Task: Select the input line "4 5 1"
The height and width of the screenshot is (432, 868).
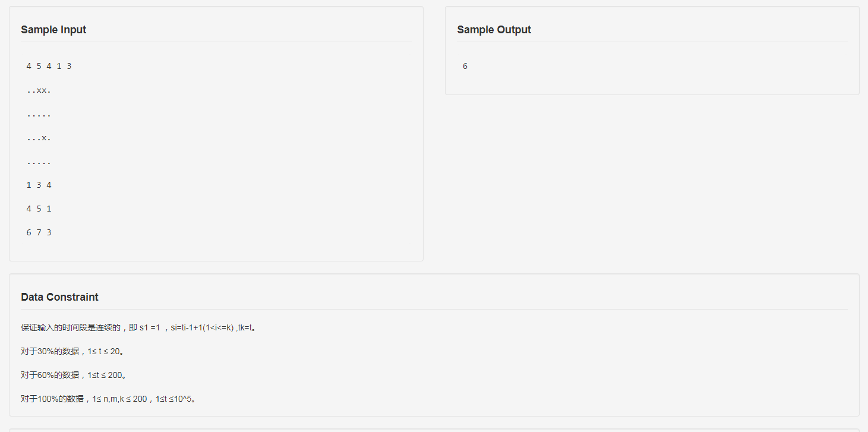Action: click(39, 209)
